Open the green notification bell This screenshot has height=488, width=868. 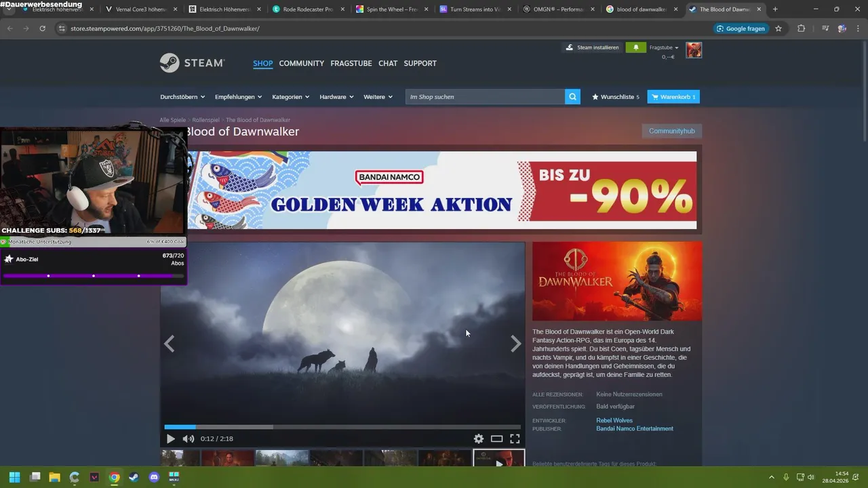pyautogui.click(x=635, y=47)
